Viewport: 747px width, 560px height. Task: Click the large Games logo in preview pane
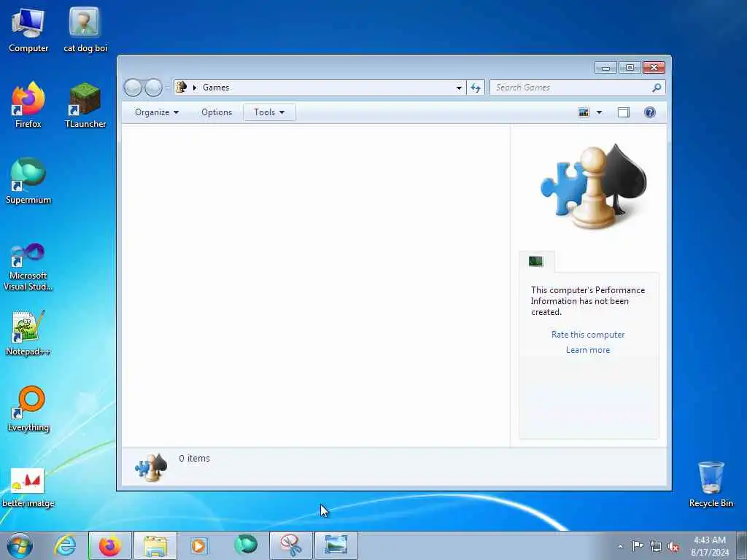point(594,186)
